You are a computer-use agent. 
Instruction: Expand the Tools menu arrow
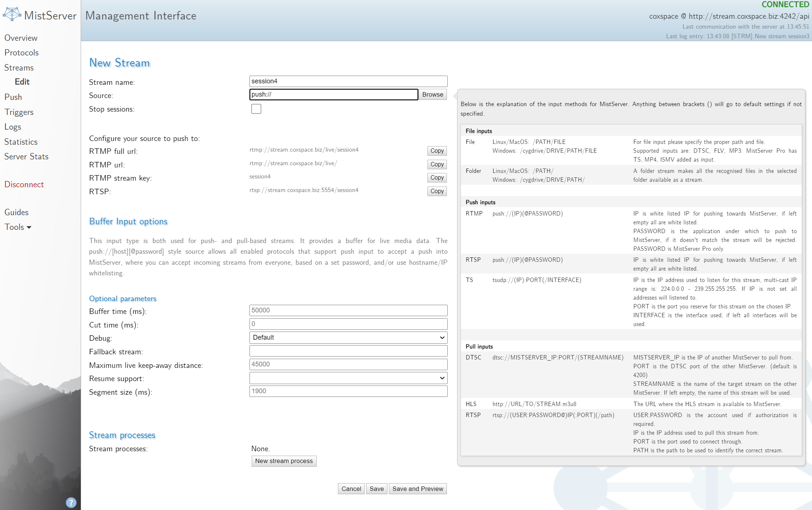click(x=29, y=227)
